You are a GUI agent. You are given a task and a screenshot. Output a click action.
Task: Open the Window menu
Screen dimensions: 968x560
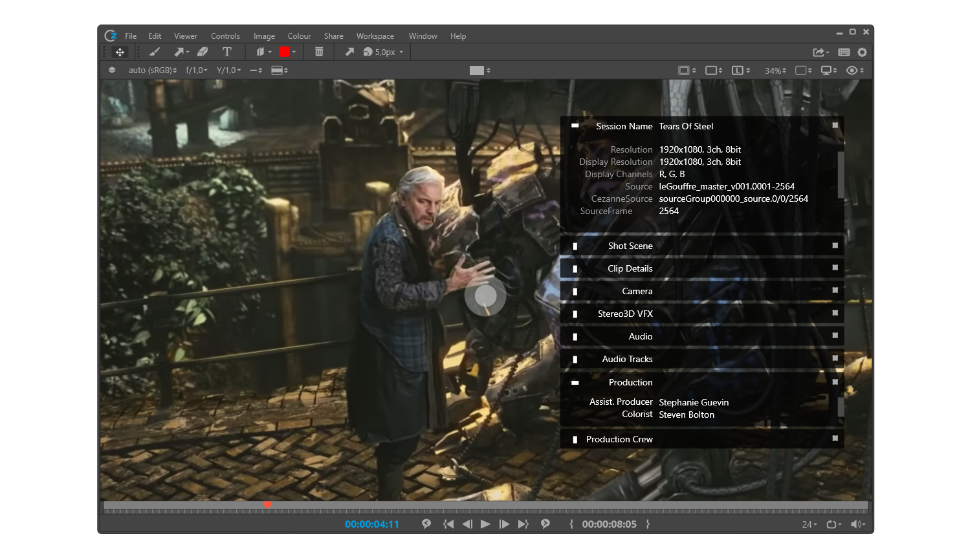423,36
